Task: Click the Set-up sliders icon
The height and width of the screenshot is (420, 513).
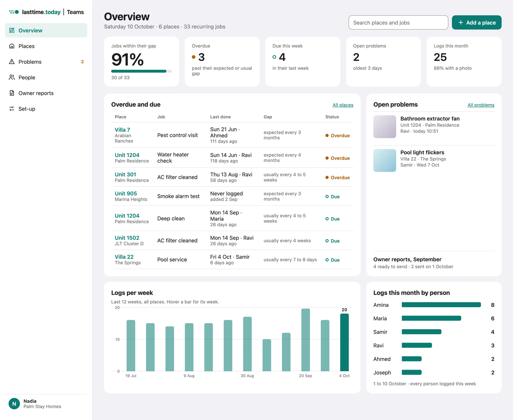Action: pos(12,109)
